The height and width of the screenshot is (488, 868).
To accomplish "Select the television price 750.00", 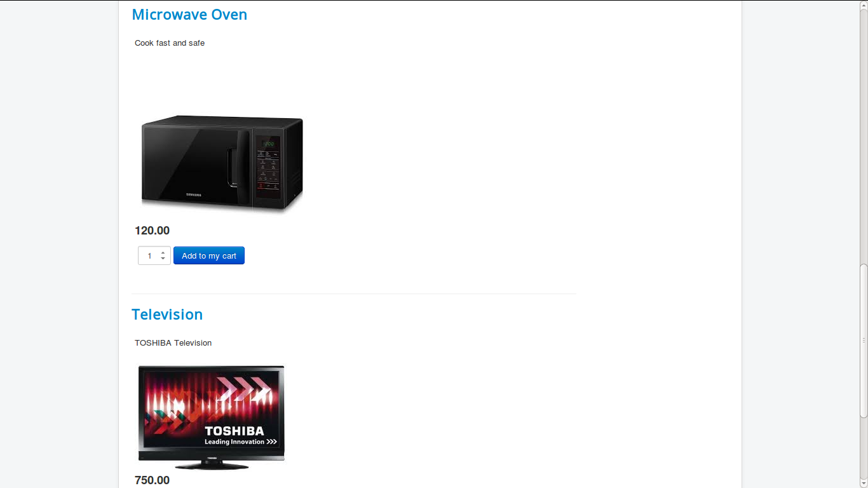I will tap(152, 480).
